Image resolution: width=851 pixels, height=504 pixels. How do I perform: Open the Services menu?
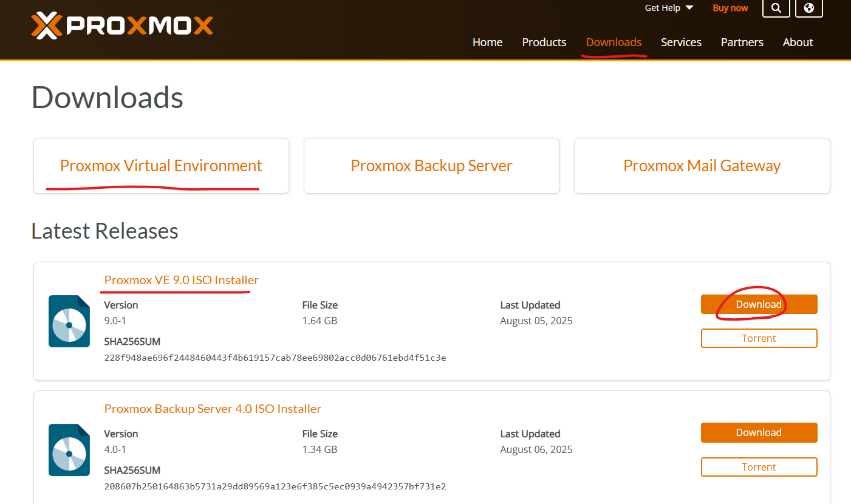click(681, 42)
